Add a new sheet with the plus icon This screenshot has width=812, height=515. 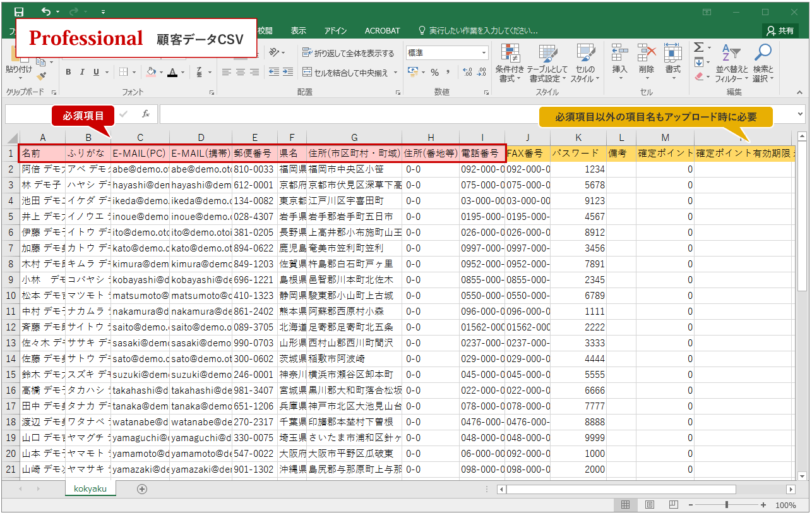pos(142,489)
